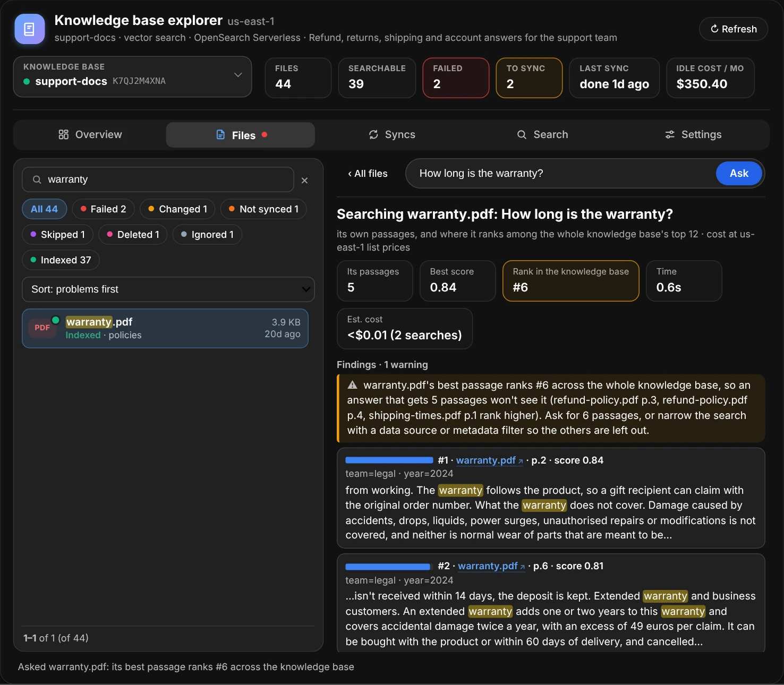Toggle the Changed 1 filter chip
Screen dimensions: 784x685
click(x=177, y=209)
